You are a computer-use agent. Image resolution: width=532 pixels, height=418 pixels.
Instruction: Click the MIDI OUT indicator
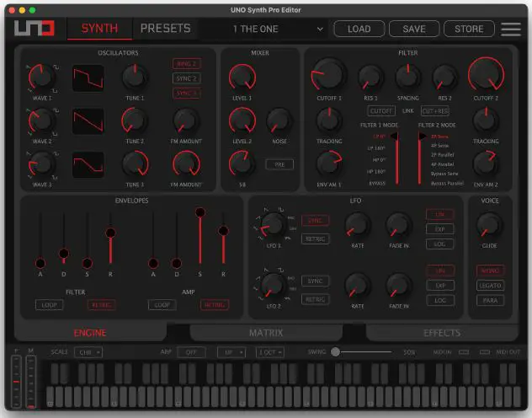coord(485,352)
